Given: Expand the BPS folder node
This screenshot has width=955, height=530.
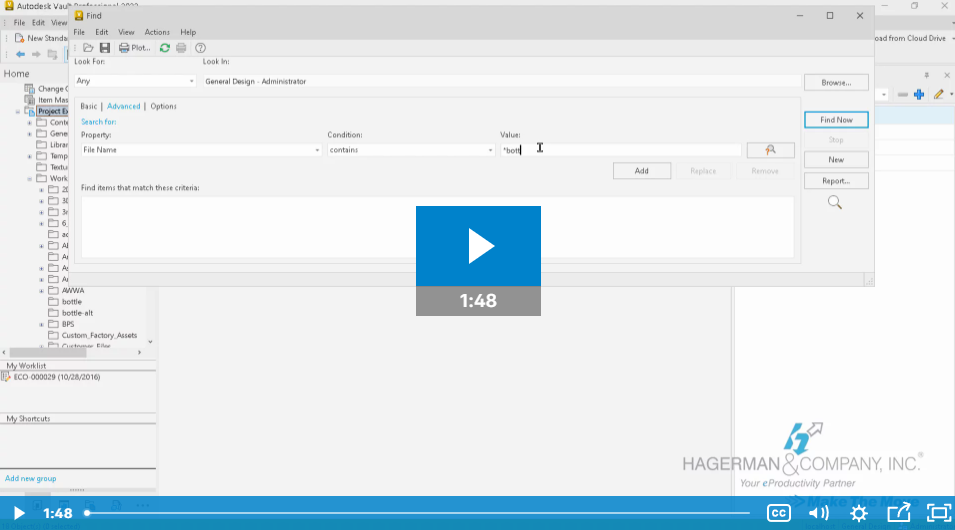Looking at the screenshot, I should 41,325.
